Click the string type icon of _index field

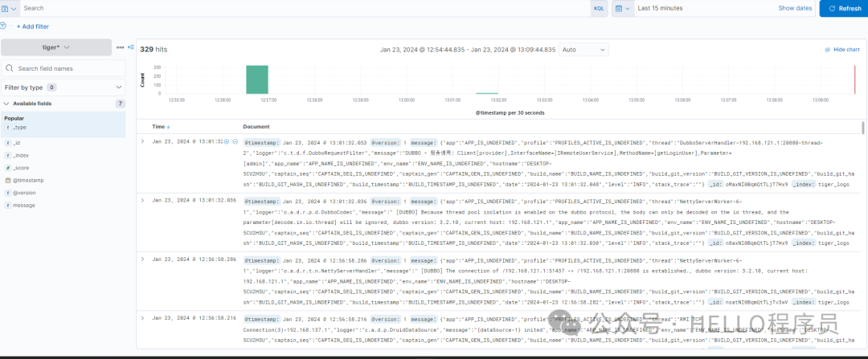(8, 156)
